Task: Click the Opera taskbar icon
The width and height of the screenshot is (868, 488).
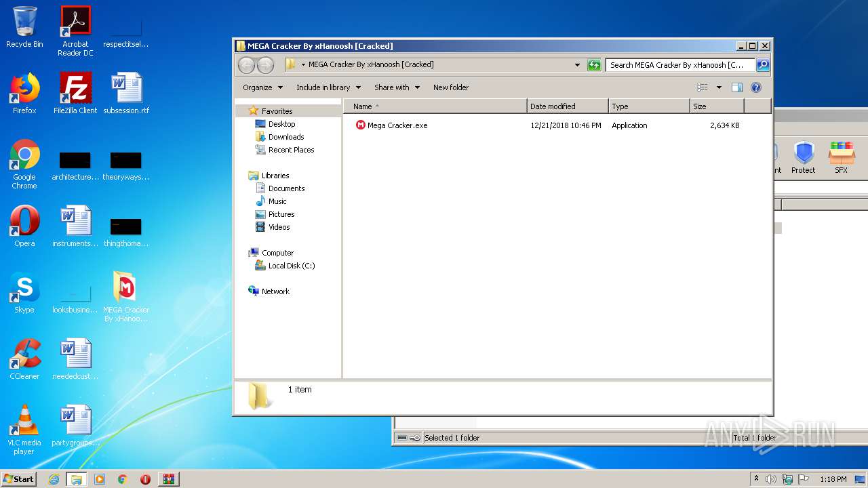Action: tap(145, 479)
